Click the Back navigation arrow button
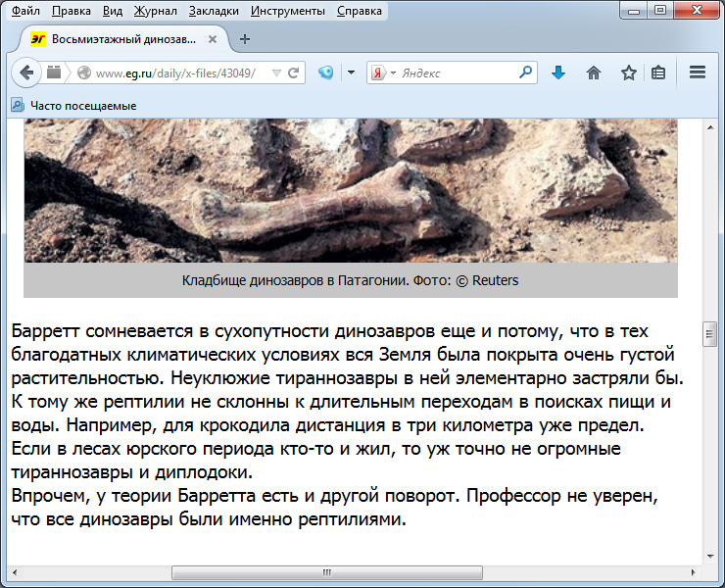Image resolution: width=725 pixels, height=588 pixels. pos(26,73)
